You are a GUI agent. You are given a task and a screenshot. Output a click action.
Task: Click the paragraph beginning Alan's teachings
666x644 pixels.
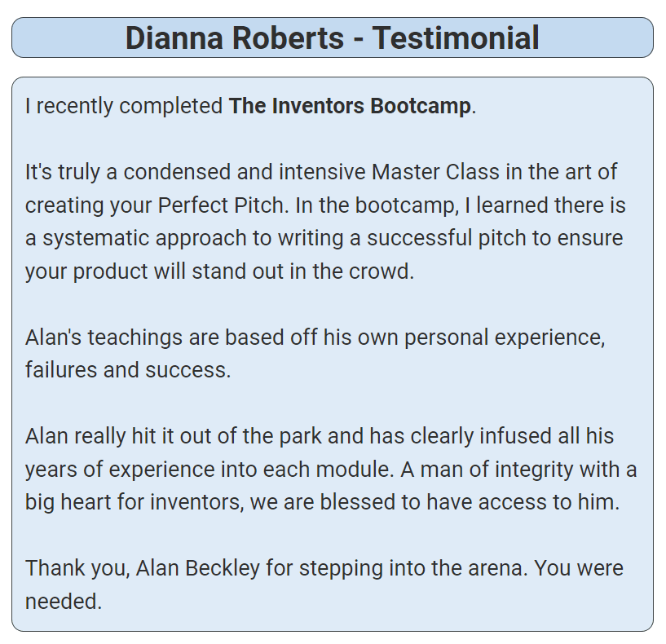tap(315, 354)
